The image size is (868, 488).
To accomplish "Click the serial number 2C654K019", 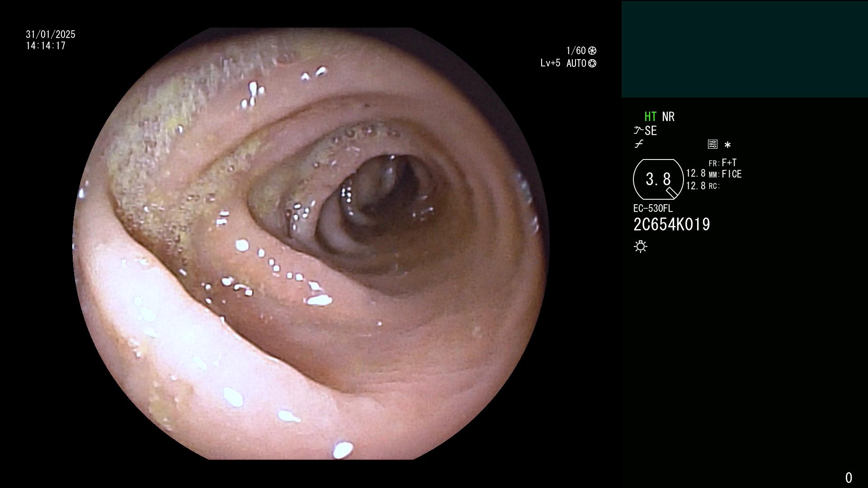I will tap(672, 224).
